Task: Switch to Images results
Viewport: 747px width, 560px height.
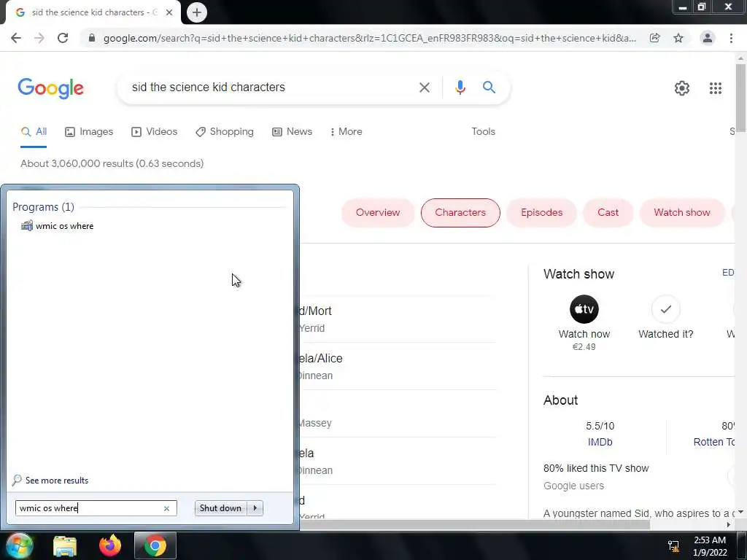Action: coord(89,132)
